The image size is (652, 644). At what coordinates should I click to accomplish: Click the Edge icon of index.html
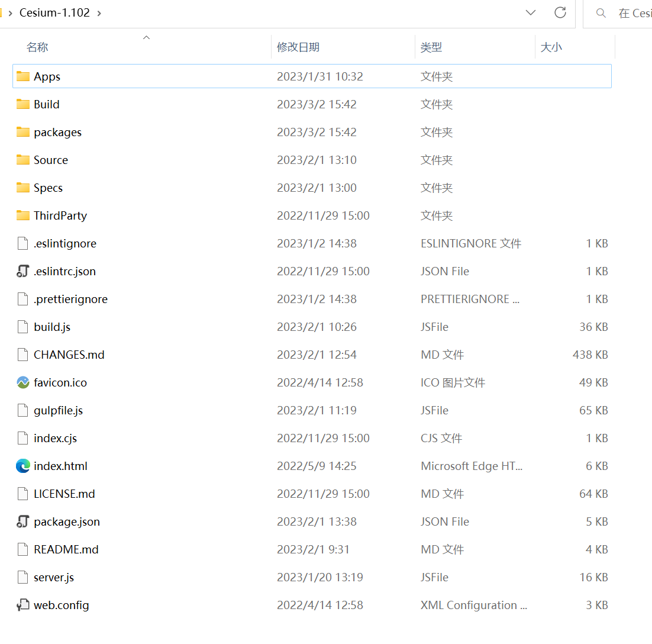23,466
